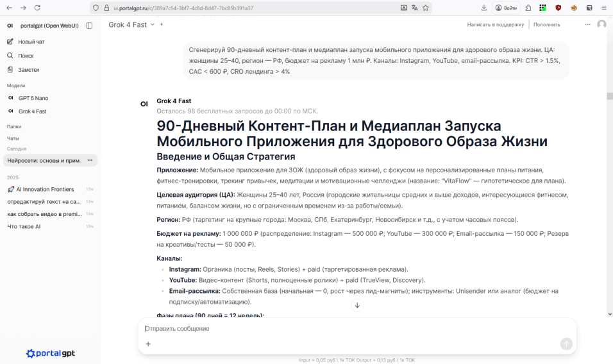Open Поиск with the magnifier icon

click(10, 56)
